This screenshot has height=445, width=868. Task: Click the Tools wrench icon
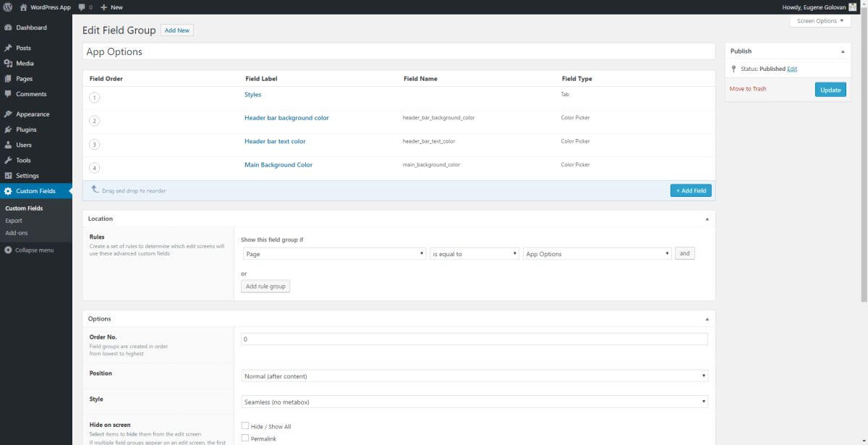pyautogui.click(x=8, y=160)
